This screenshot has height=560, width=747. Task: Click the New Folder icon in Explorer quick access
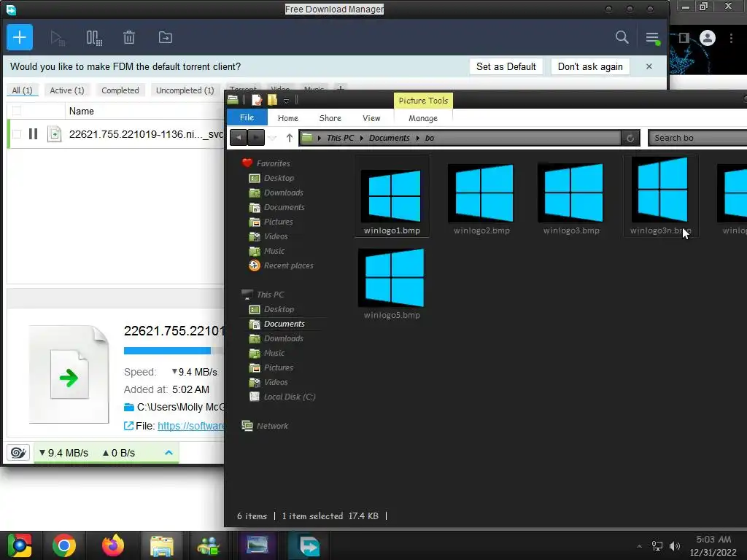(x=273, y=100)
